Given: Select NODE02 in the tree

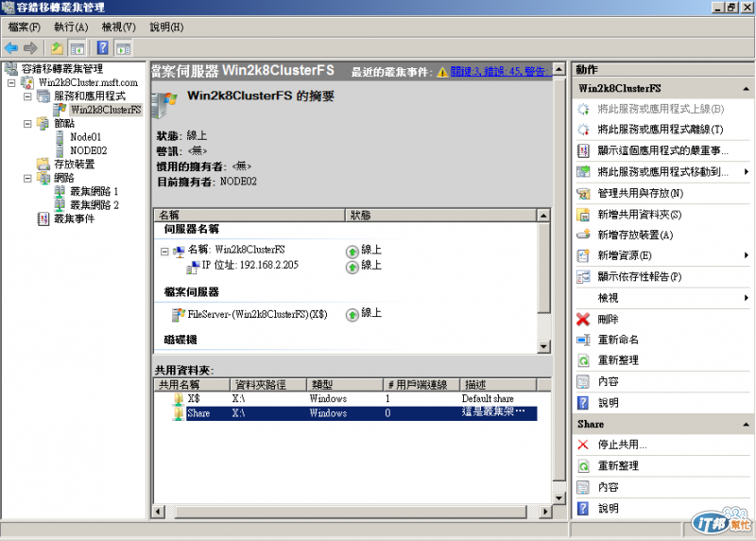Looking at the screenshot, I should pos(88,150).
